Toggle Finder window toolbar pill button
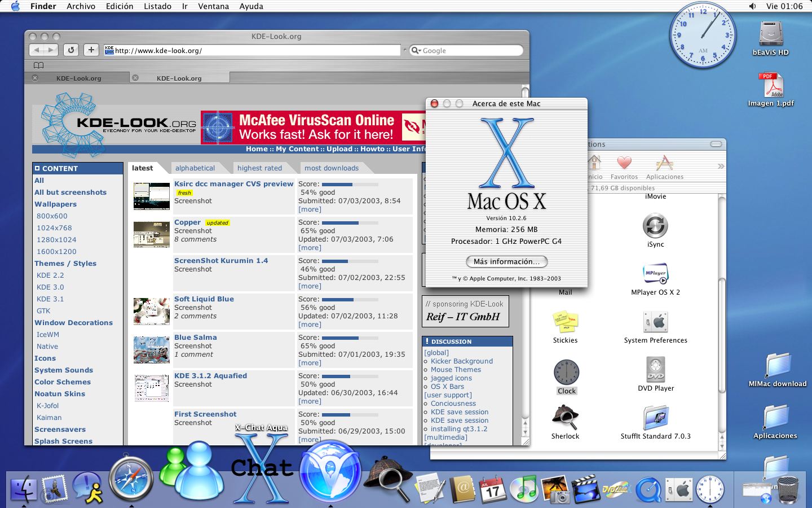This screenshot has width=812, height=508. [x=716, y=144]
